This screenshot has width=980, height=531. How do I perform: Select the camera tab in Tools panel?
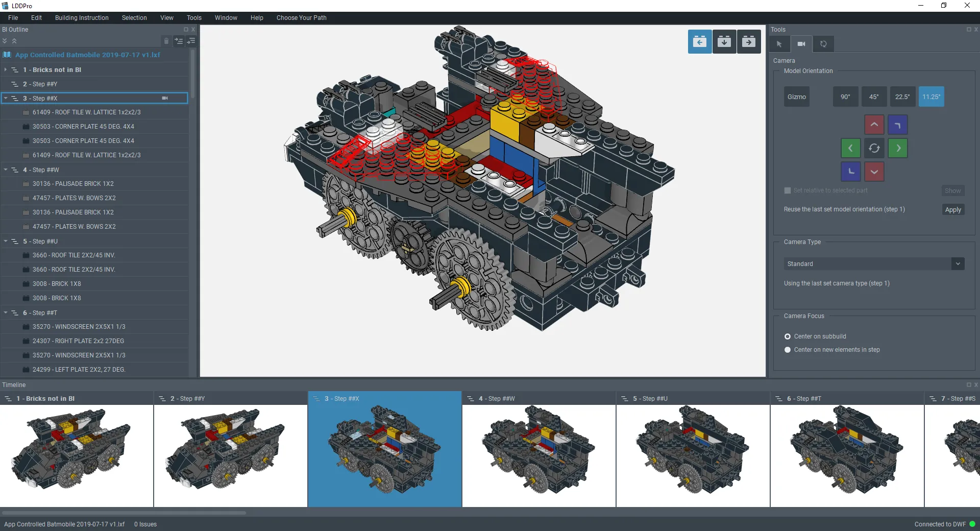[x=801, y=44]
